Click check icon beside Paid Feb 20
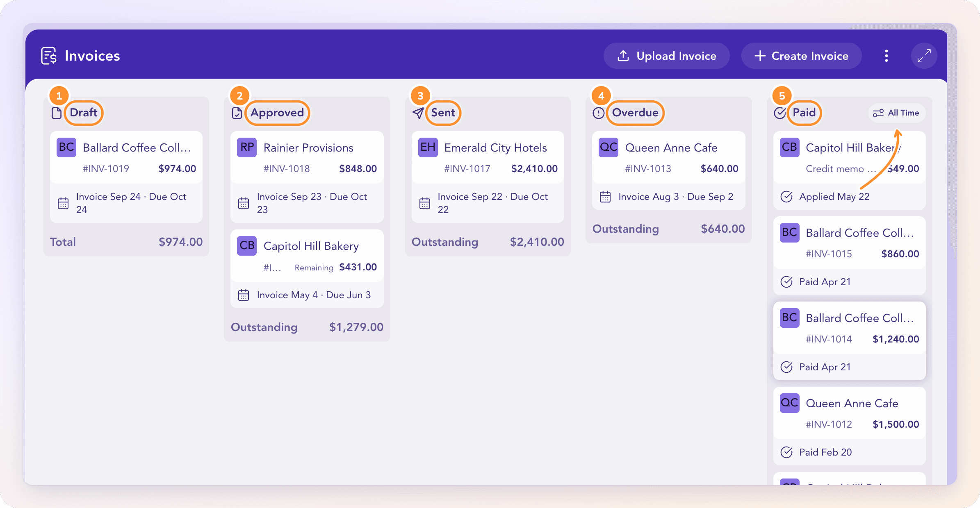 786,452
